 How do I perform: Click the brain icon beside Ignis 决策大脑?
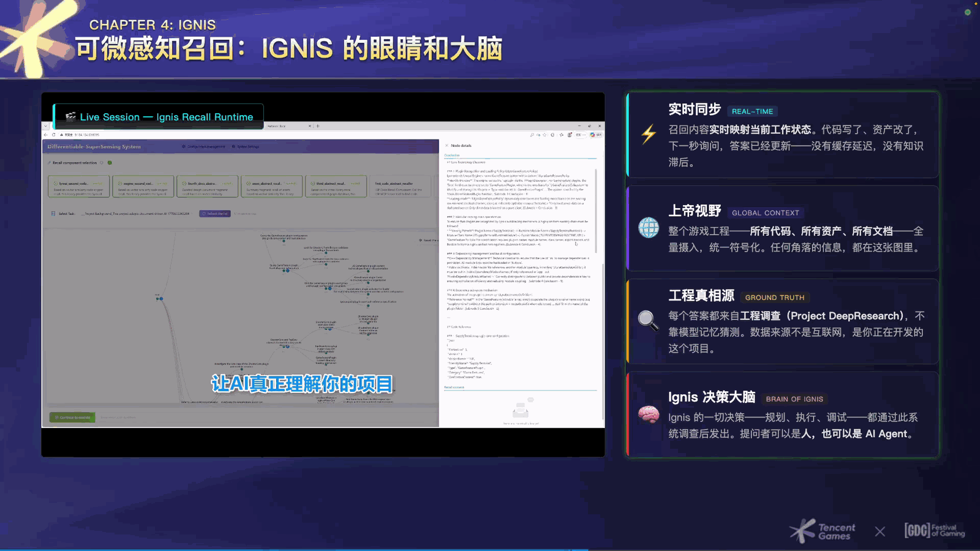click(x=649, y=414)
